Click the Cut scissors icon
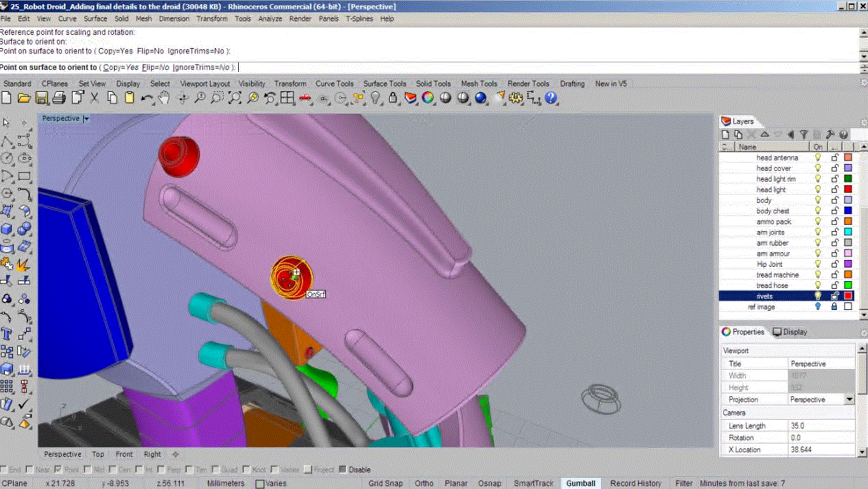868x489 pixels. click(x=94, y=98)
